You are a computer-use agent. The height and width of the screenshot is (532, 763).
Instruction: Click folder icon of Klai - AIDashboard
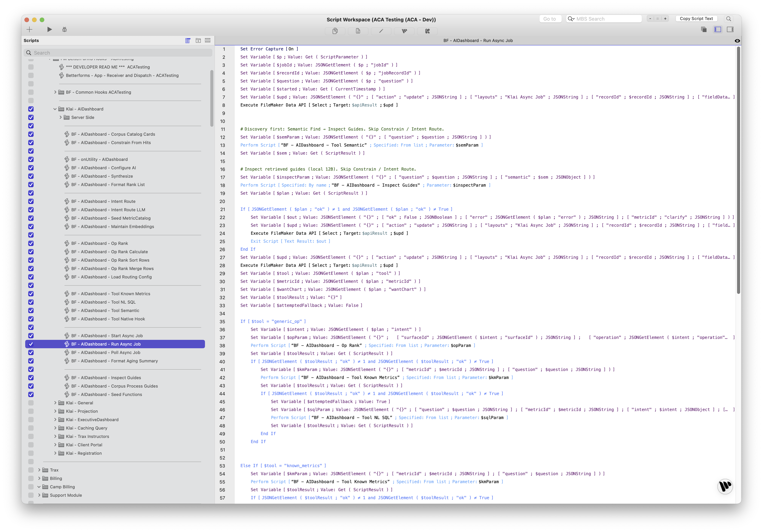(x=61, y=109)
